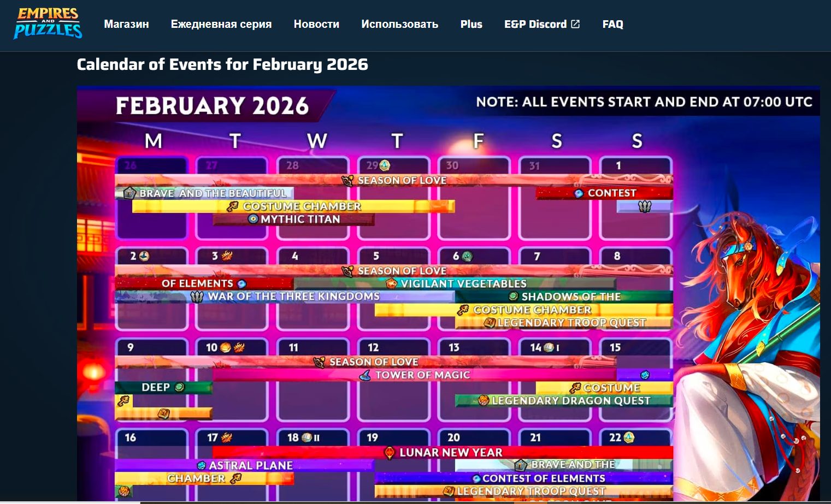Click the icon next to day 2
Viewport: 831px width, 504px height.
click(144, 256)
